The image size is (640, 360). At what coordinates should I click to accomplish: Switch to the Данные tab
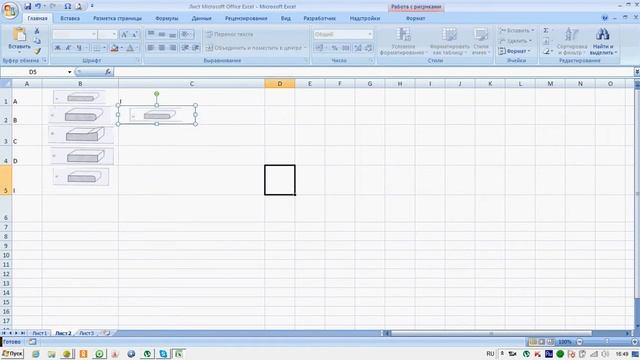201,18
